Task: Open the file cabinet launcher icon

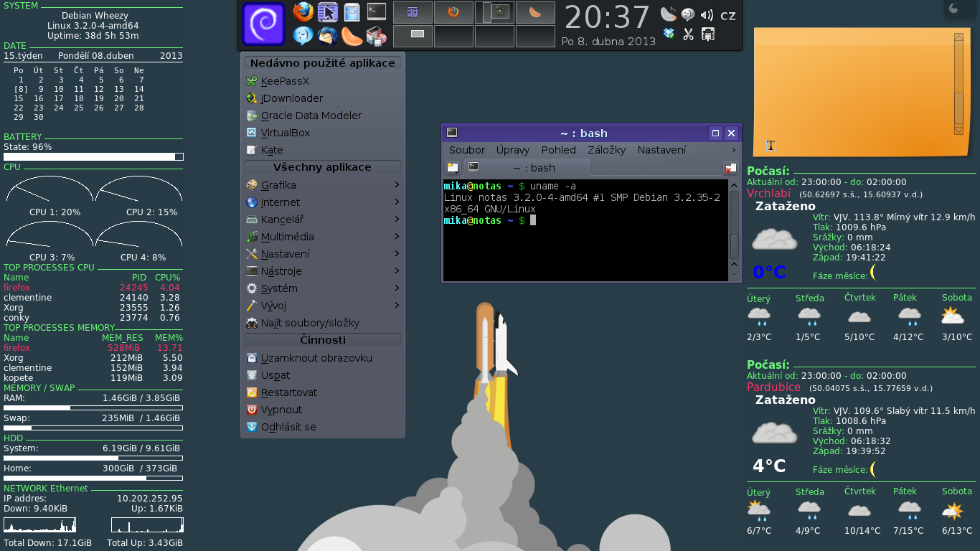Action: [x=352, y=12]
